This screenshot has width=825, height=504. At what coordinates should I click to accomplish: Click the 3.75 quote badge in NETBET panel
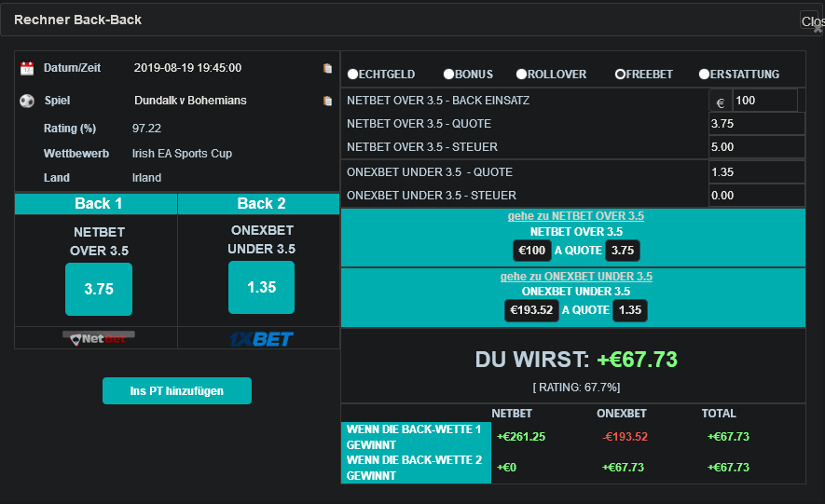point(623,251)
